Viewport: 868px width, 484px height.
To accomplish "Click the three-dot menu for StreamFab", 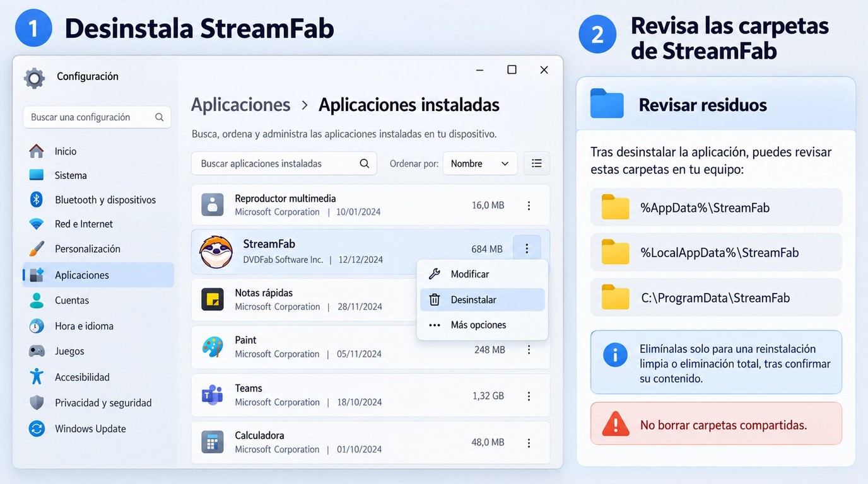I will pos(527,249).
